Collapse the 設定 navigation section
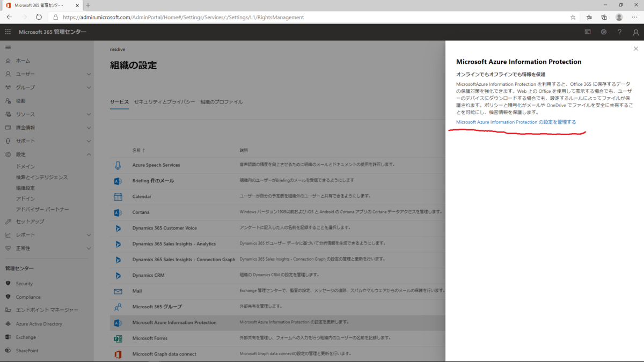The height and width of the screenshot is (362, 644). tap(89, 154)
